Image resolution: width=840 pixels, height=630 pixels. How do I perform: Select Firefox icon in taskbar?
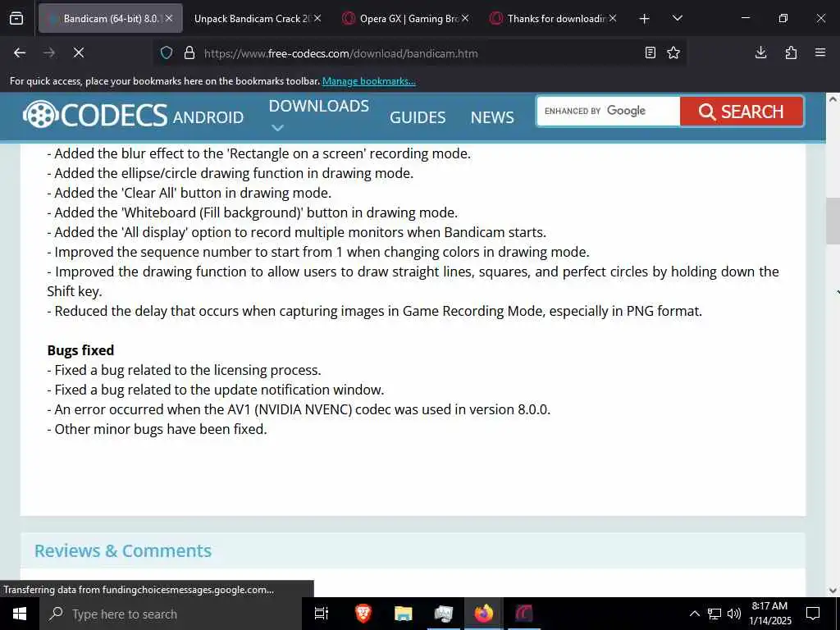coord(484,614)
